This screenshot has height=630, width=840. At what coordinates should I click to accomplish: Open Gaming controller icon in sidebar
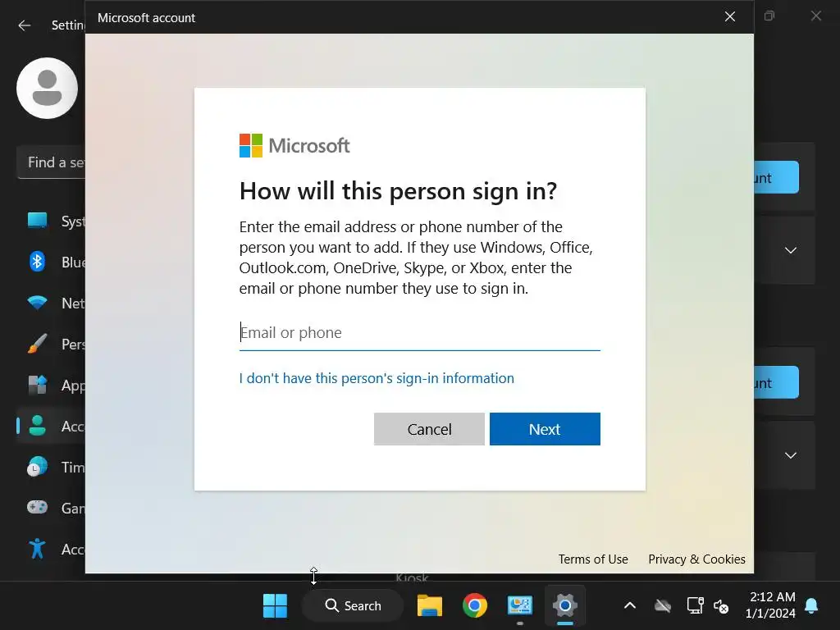37,507
